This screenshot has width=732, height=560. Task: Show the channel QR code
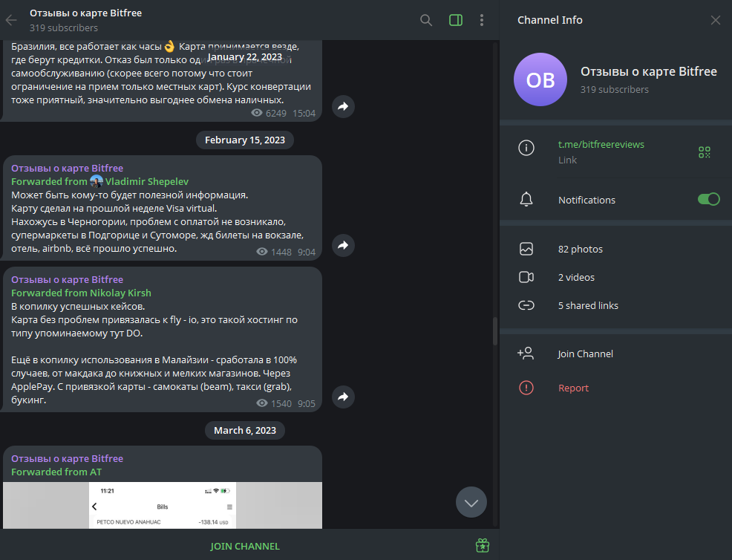click(704, 152)
